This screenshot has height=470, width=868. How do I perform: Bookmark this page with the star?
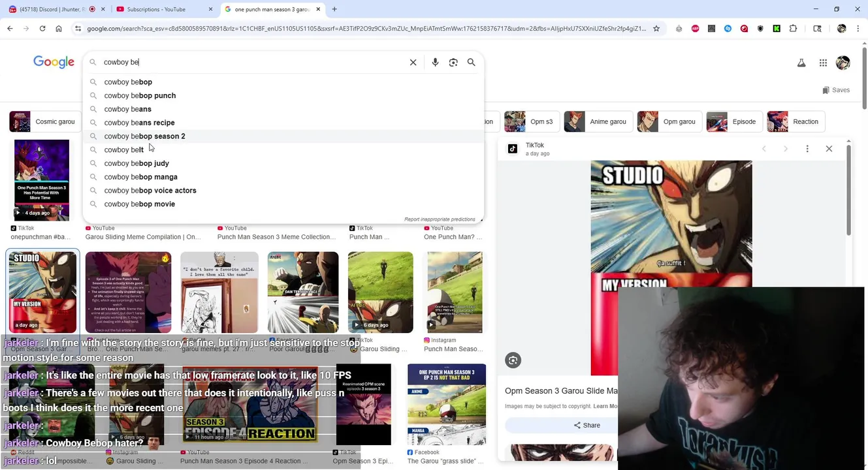(656, 29)
